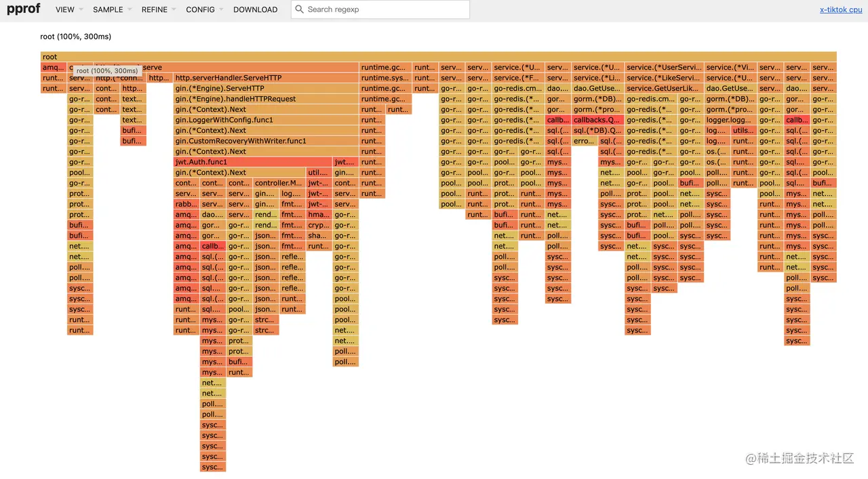Open the VIEW dropdown menu

pos(69,9)
